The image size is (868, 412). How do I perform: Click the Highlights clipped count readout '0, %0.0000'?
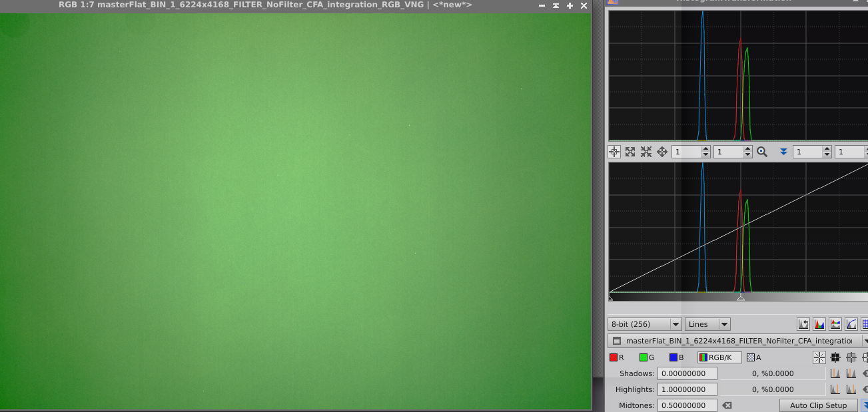coord(773,389)
